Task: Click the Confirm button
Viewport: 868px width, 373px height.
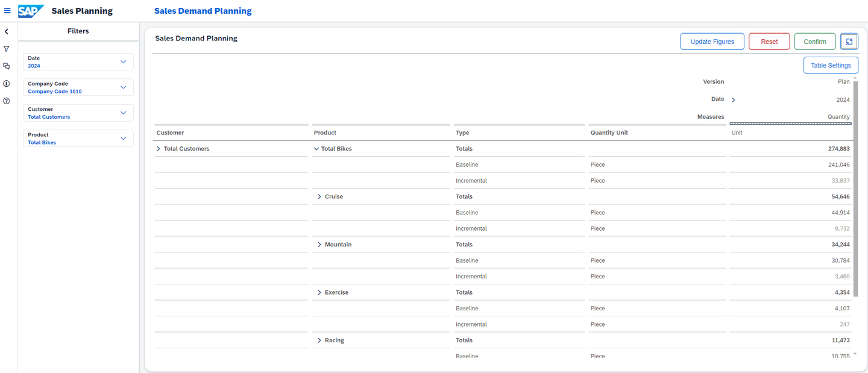Action: [815, 42]
